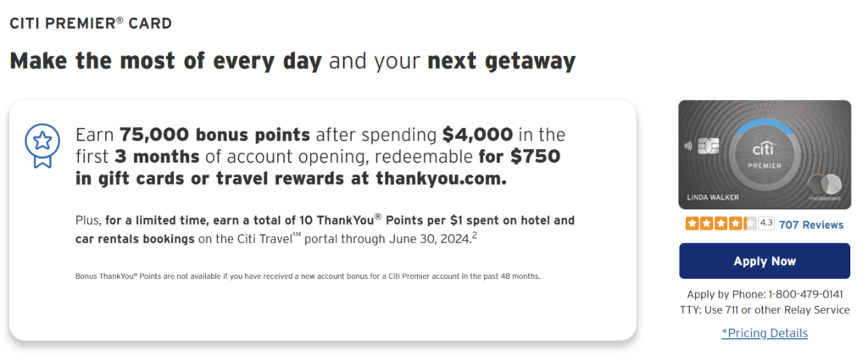Viewport: 868px width, 356px height.
Task: Click the TTY Relay Service text line
Action: [765, 310]
